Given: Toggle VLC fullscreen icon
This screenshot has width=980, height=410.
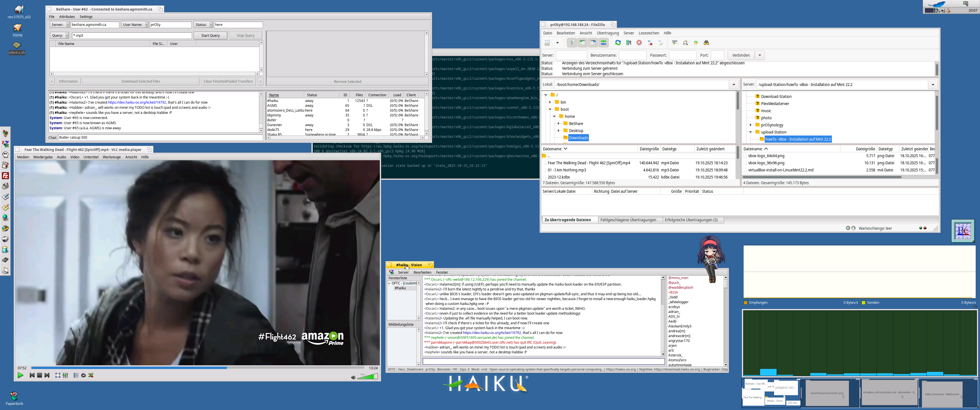Looking at the screenshot, I should [58, 375].
